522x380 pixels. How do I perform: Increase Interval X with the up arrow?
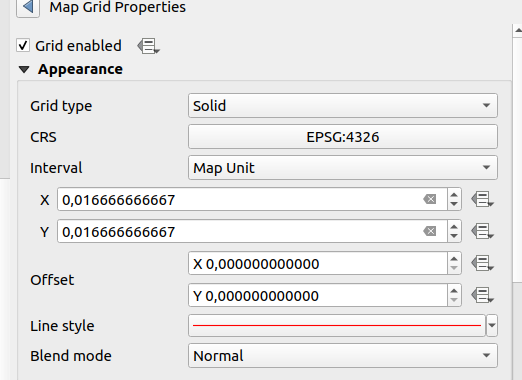coord(454,194)
